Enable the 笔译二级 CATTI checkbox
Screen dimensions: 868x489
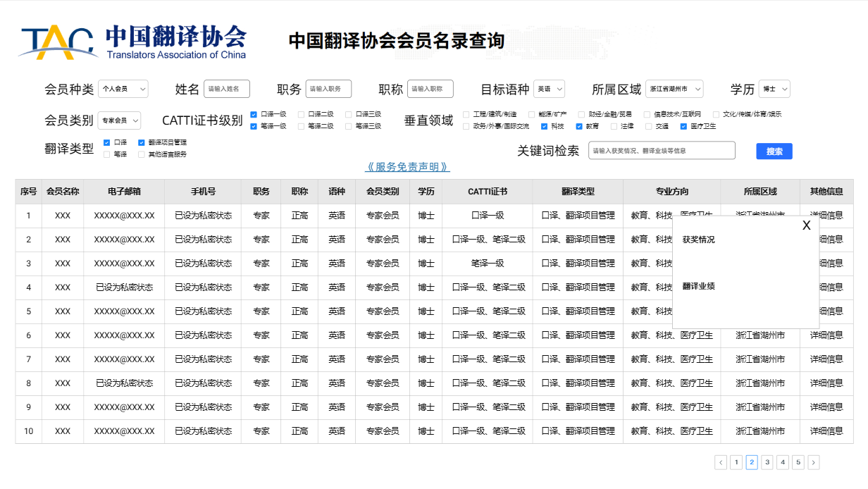[302, 127]
